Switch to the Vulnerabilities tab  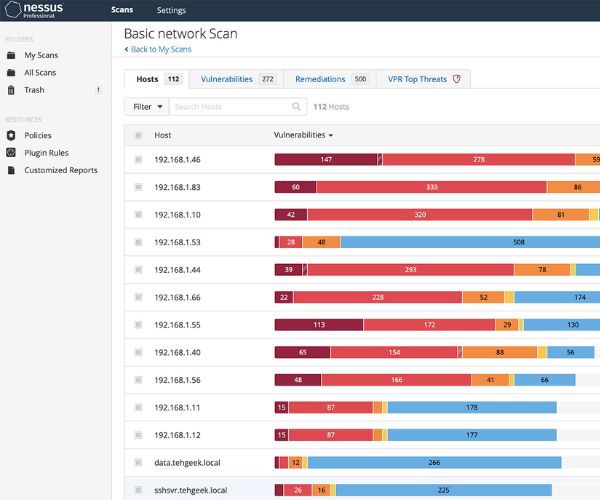[237, 79]
